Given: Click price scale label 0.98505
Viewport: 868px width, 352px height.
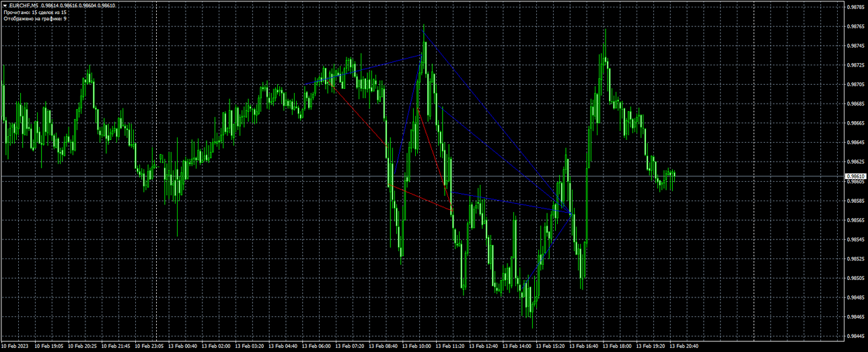Looking at the screenshot, I should [855, 278].
